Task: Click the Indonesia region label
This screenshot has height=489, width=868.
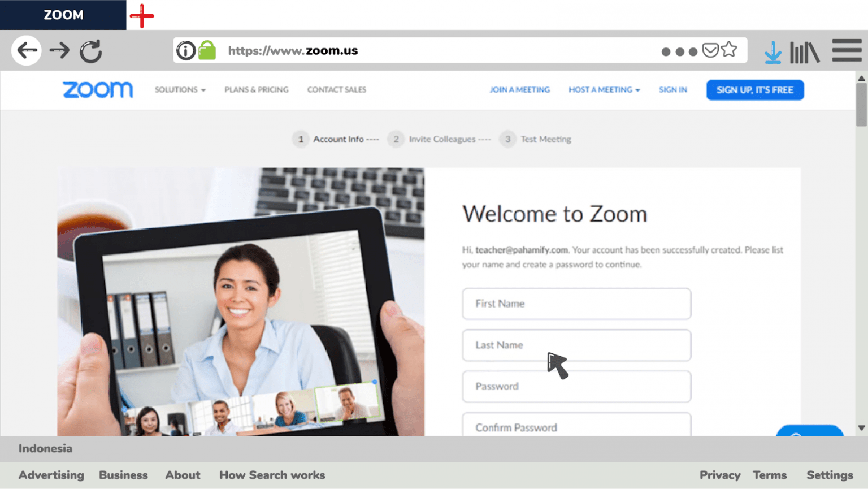Action: pos(45,448)
